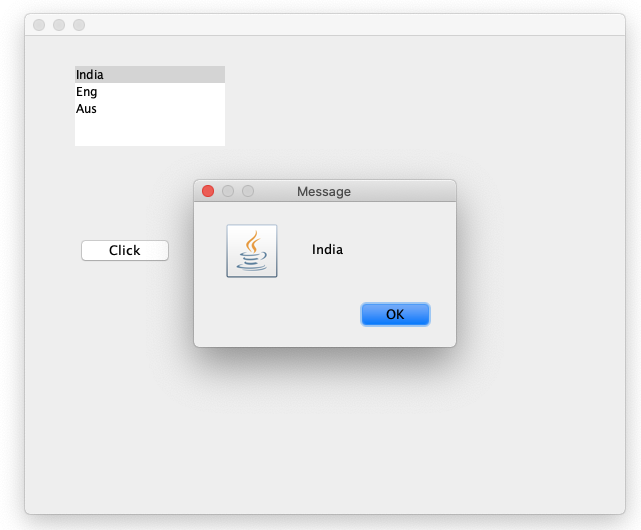Image resolution: width=641 pixels, height=530 pixels.
Task: Choose Aus from the list
Action: tap(150, 108)
